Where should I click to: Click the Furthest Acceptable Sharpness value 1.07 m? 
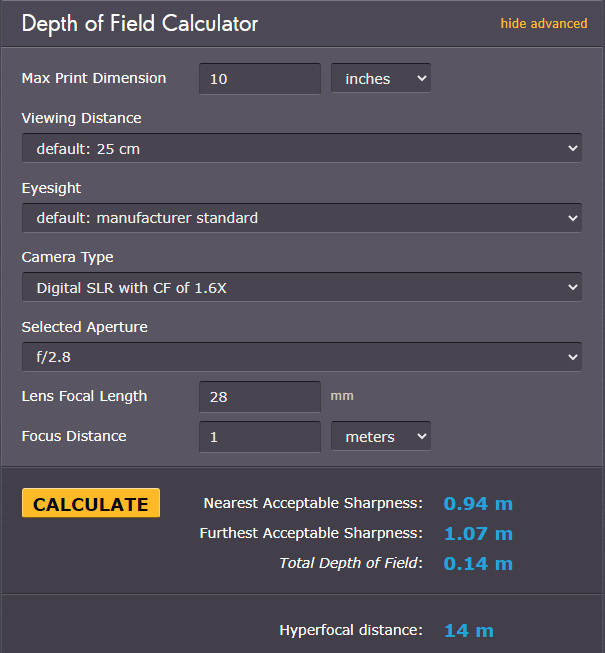click(478, 534)
